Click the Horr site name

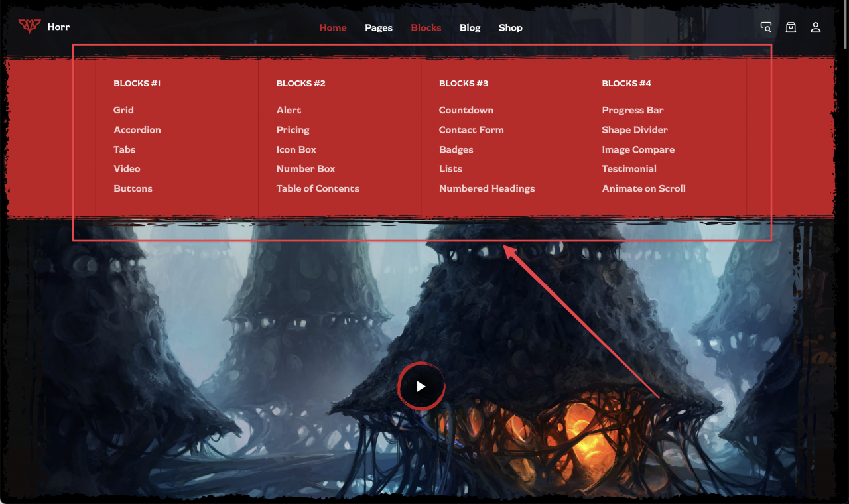click(58, 27)
